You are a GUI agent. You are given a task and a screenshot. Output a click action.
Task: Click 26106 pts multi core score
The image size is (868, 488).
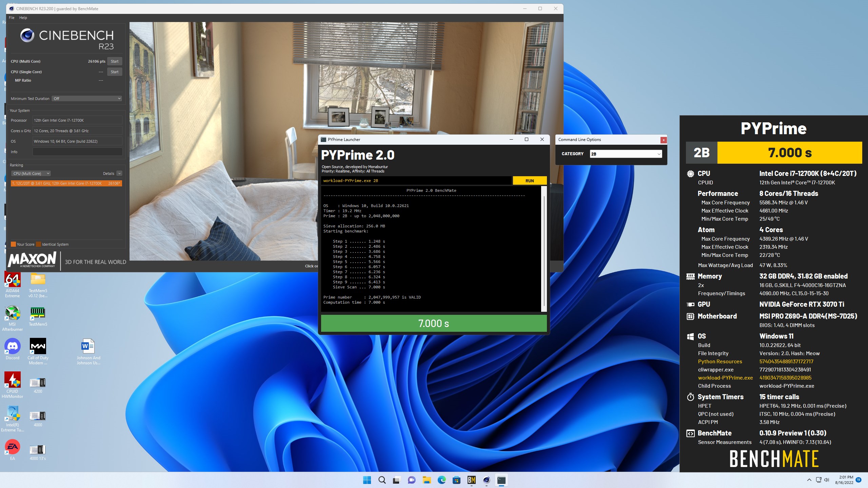pyautogui.click(x=97, y=61)
